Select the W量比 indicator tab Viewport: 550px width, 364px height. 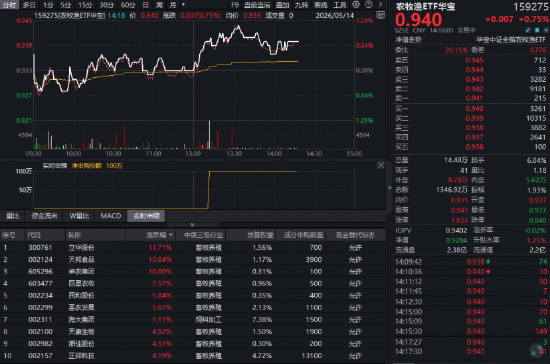79,216
